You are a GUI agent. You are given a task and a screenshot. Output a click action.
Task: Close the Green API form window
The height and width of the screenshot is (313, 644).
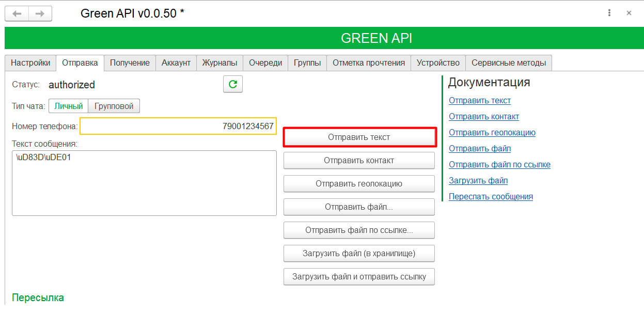coord(629,13)
